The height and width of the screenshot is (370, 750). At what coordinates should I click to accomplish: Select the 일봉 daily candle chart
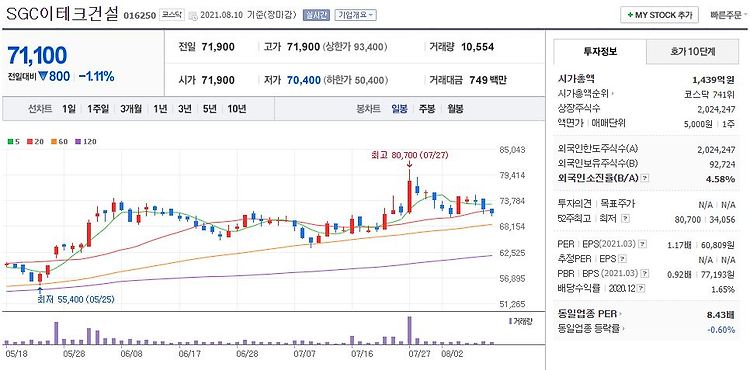click(399, 109)
